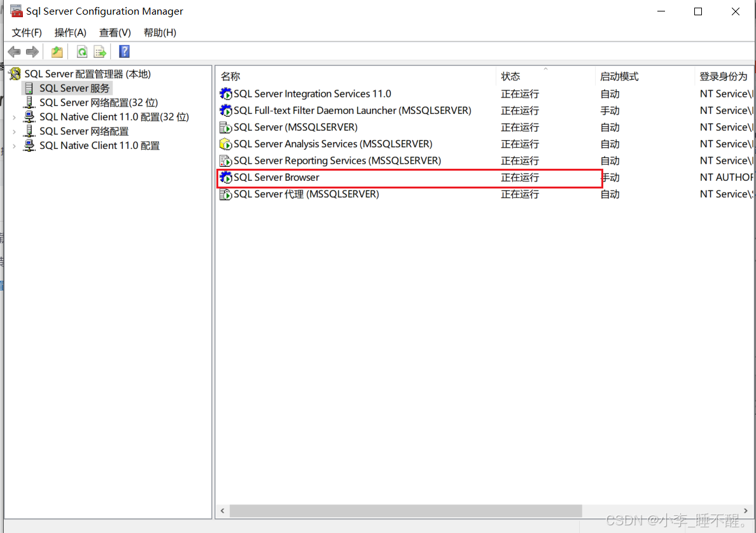Click the Help question mark icon

coord(124,51)
